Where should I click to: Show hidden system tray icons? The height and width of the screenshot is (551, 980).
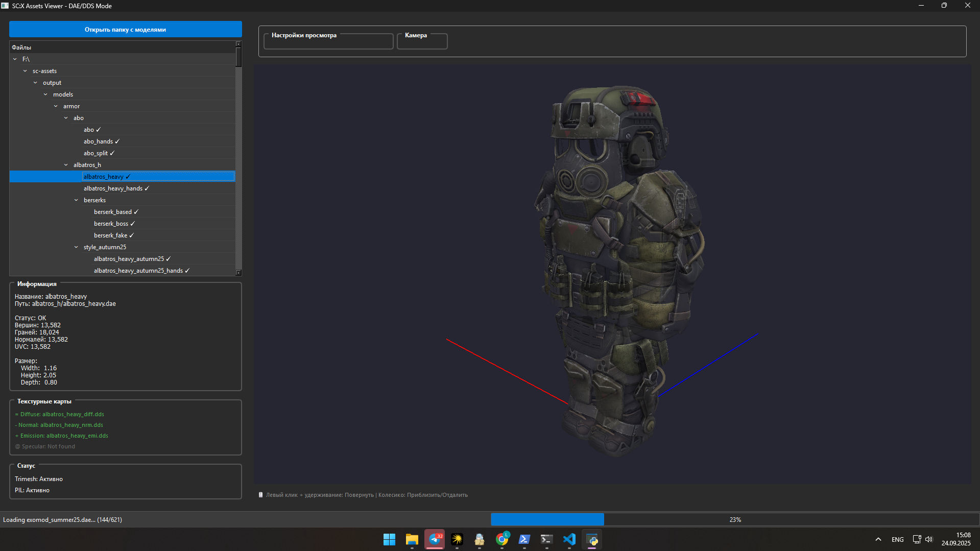(878, 539)
